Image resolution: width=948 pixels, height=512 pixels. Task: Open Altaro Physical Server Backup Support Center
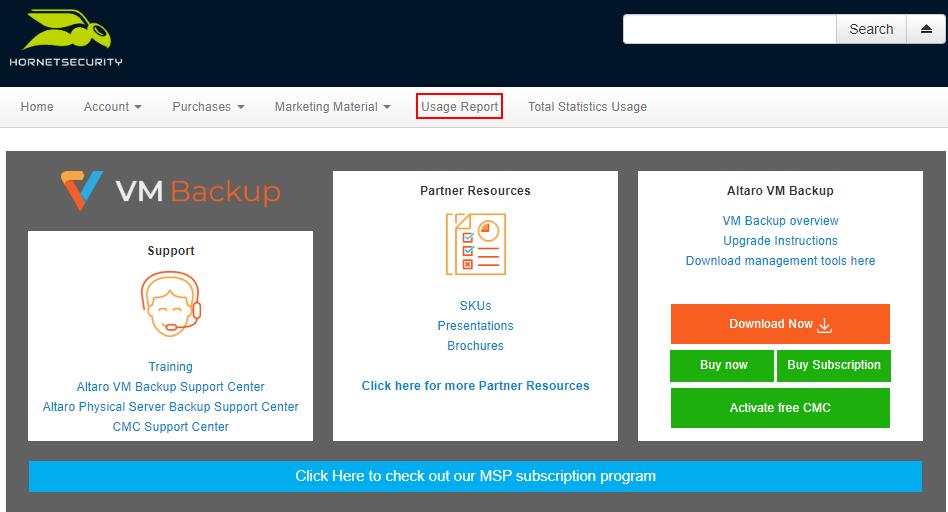pos(170,406)
